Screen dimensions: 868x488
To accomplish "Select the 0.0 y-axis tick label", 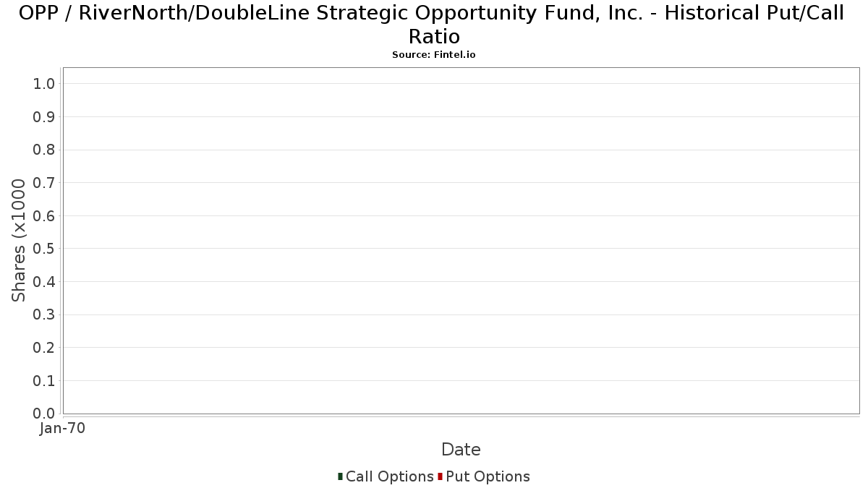I will (x=44, y=414).
